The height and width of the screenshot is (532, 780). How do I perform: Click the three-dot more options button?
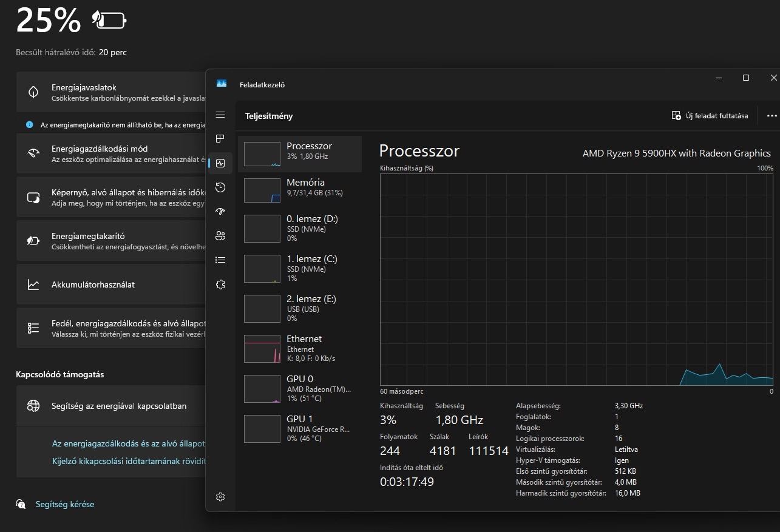[x=772, y=116]
